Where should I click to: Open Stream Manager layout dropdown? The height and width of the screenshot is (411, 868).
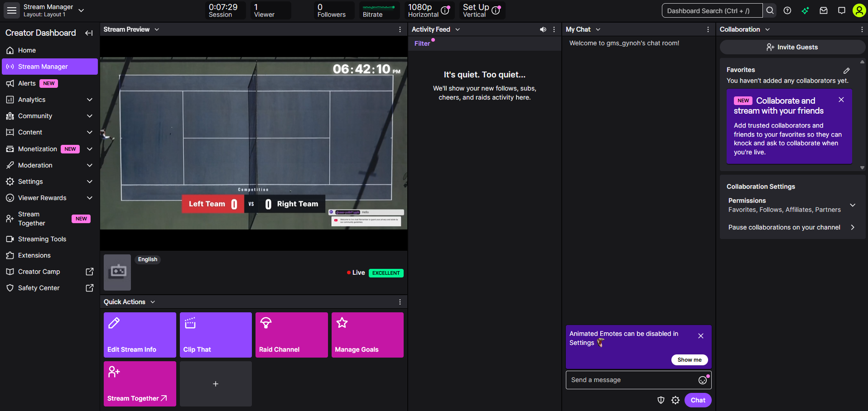point(82,10)
